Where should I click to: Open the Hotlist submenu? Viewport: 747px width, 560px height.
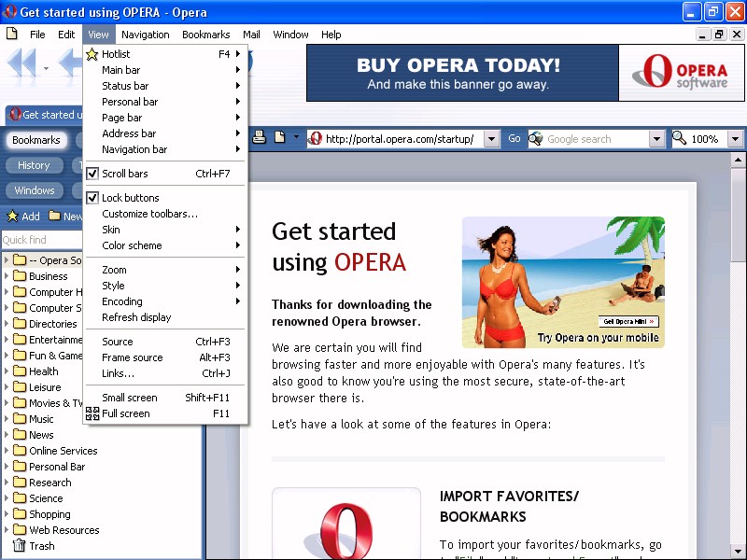[x=165, y=54]
